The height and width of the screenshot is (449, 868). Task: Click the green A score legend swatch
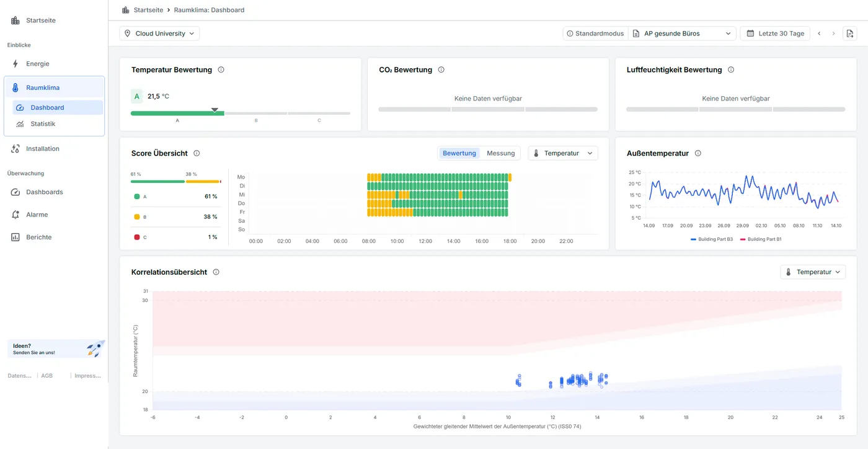tap(136, 197)
